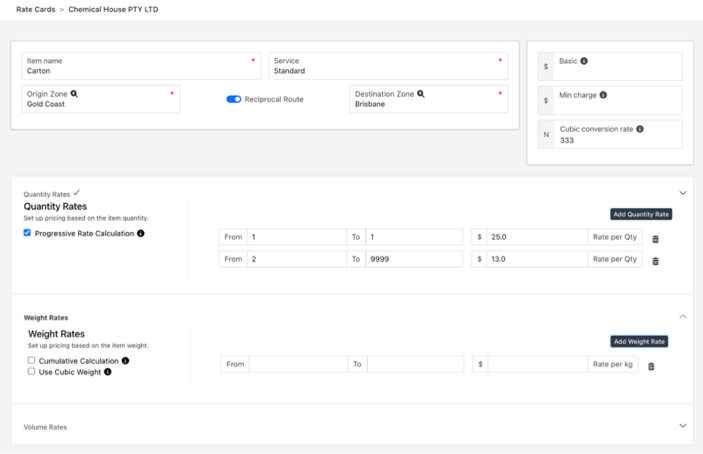
Task: Enable the Cumulative Calculation checkbox
Action: point(31,360)
